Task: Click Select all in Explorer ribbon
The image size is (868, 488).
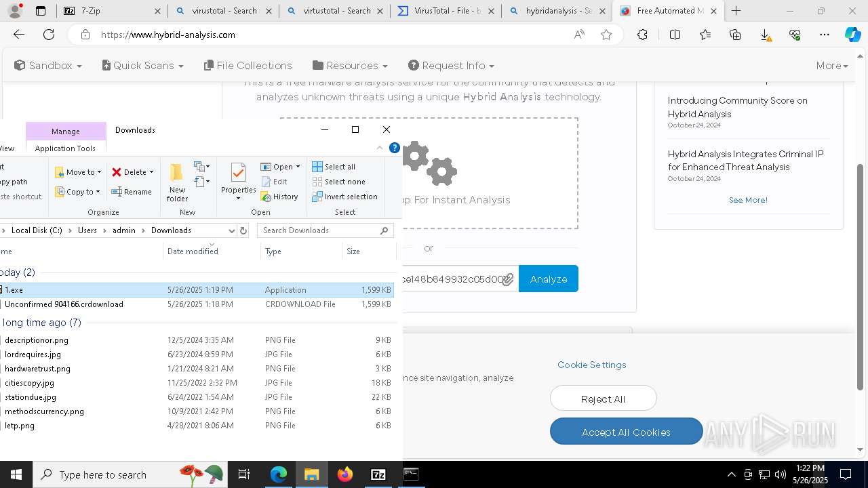Action: [x=334, y=167]
